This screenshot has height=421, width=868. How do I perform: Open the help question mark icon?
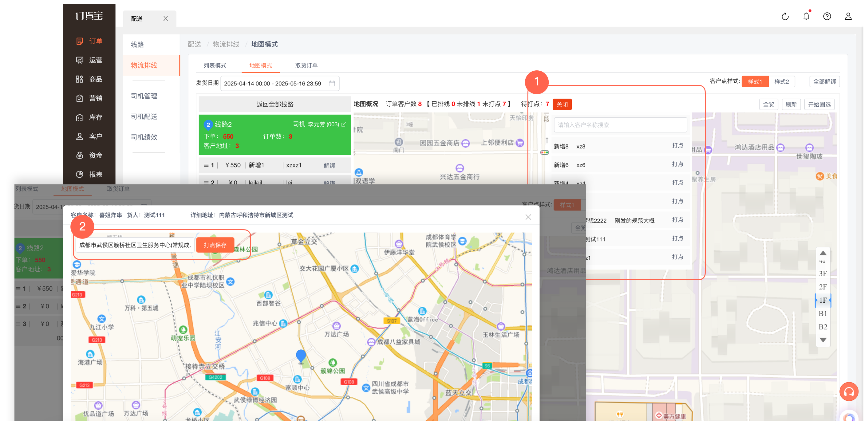coord(827,16)
